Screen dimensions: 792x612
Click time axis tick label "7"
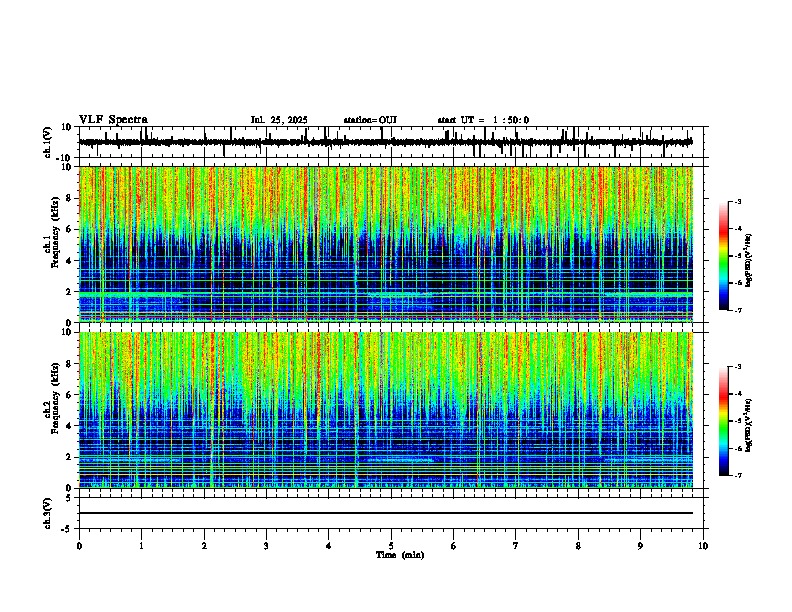516,546
